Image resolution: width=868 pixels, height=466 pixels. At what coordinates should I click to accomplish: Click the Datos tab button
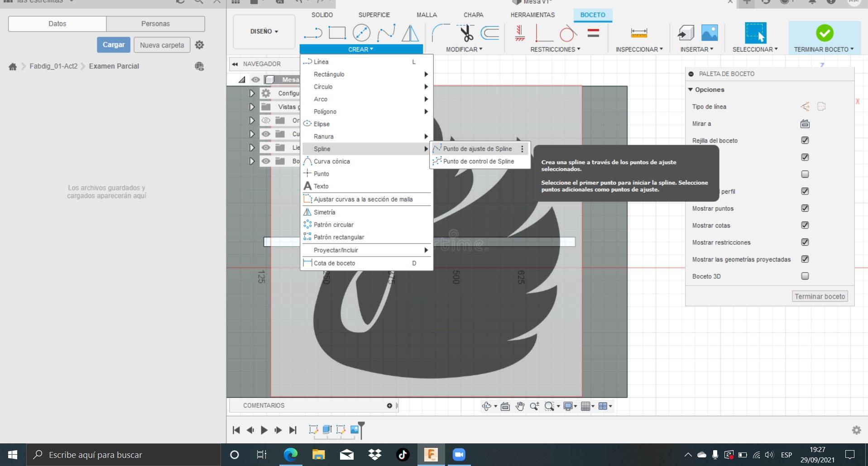point(58,24)
